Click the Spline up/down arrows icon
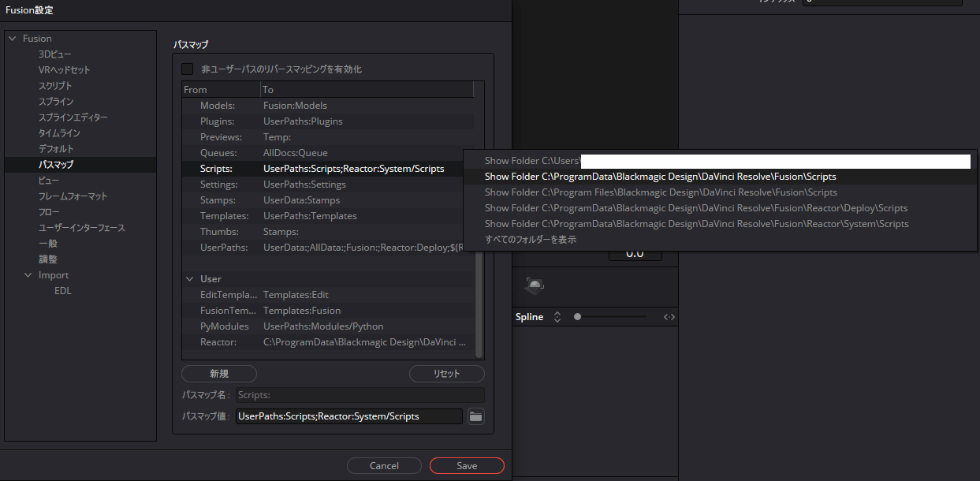The width and height of the screenshot is (980, 481). pyautogui.click(x=557, y=317)
